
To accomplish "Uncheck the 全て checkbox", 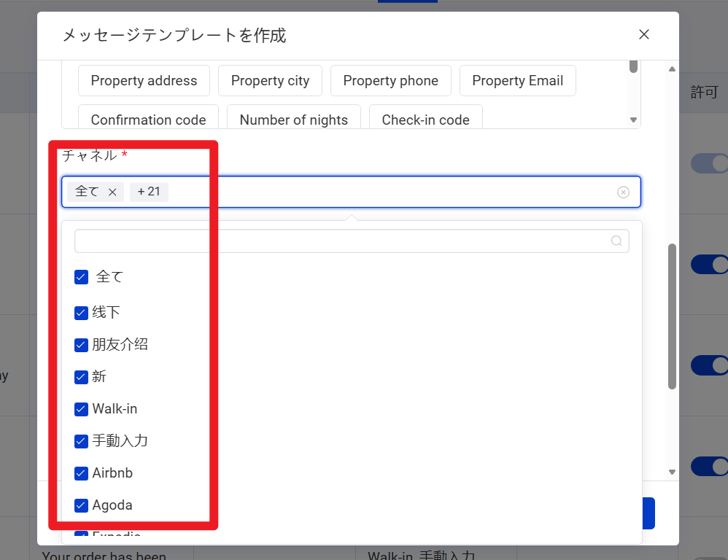I will (81, 277).
